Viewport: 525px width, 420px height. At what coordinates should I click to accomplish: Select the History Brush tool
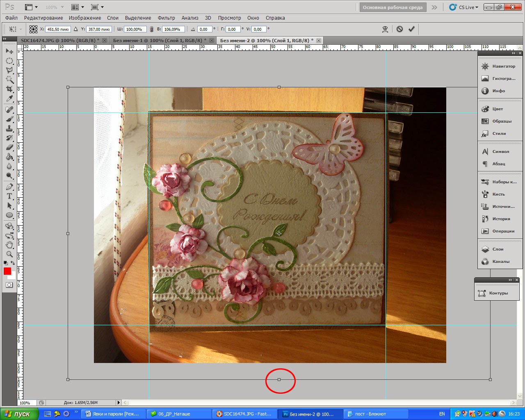(9, 138)
